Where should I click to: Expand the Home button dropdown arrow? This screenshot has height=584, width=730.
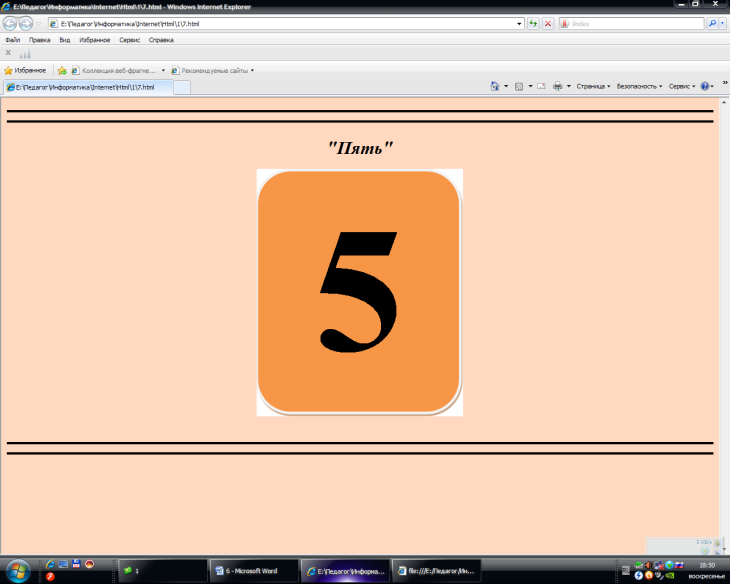506,86
